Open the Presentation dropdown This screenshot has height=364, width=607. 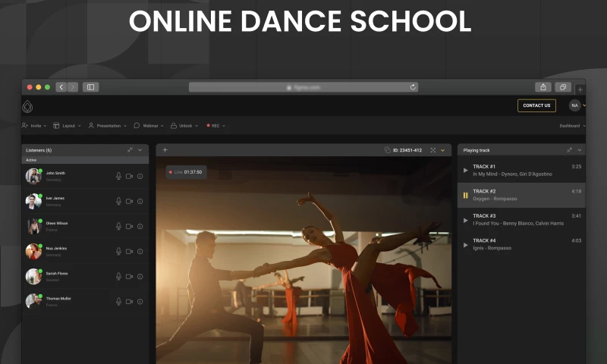coord(107,126)
